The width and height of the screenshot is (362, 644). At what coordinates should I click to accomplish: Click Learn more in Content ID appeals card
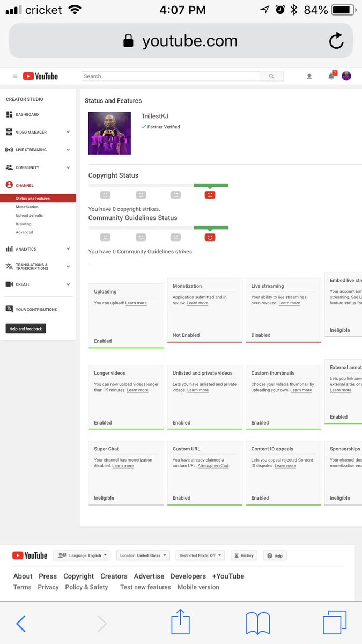click(285, 465)
